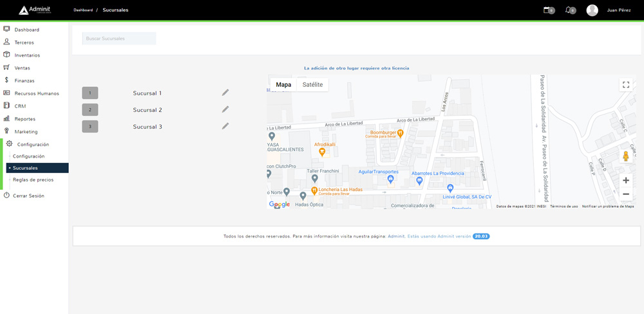Select the number 2 badge for Sucursal 2
The width and height of the screenshot is (644, 314).
[x=90, y=110]
